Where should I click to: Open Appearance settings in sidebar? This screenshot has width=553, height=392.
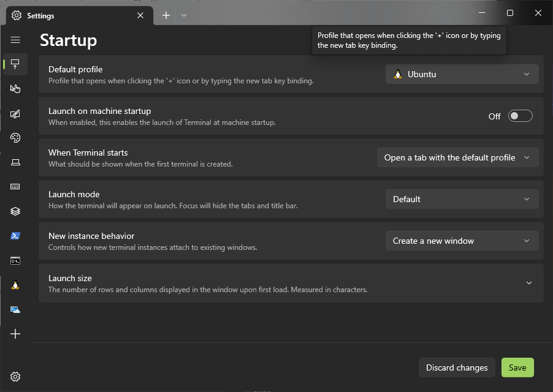[15, 113]
